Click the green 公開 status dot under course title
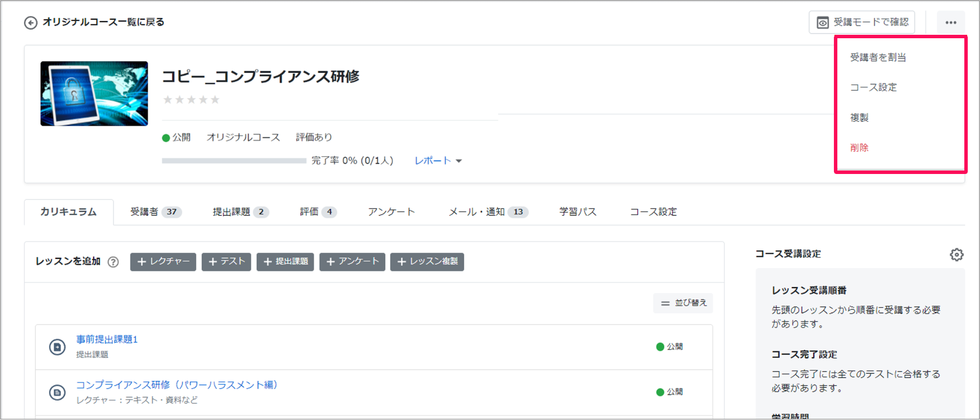 tap(166, 138)
